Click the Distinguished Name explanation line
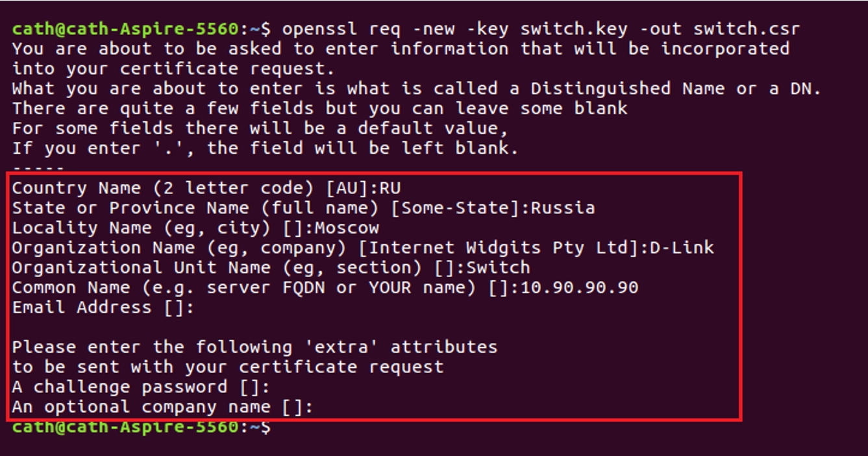 coord(416,89)
